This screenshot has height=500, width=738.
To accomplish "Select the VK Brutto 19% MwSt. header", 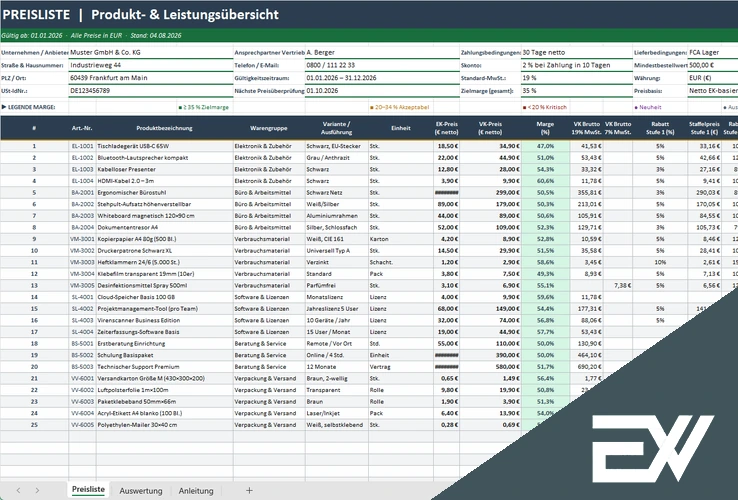I will tap(586, 128).
